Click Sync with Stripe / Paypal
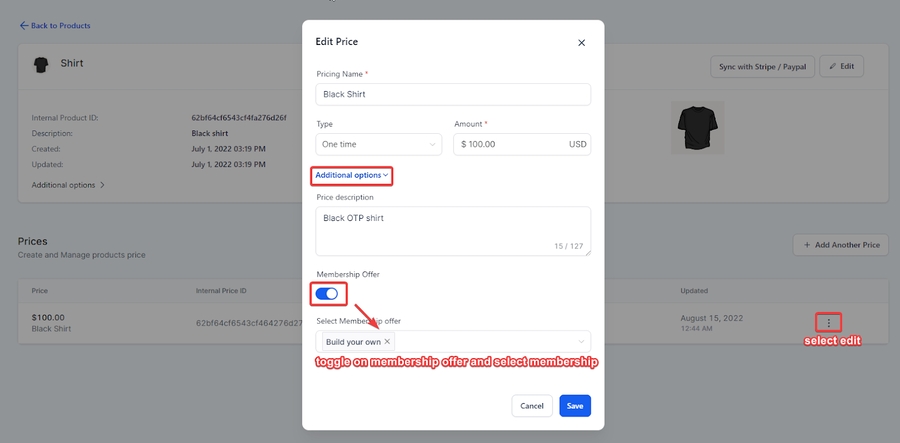The height and width of the screenshot is (443, 900). pos(761,66)
